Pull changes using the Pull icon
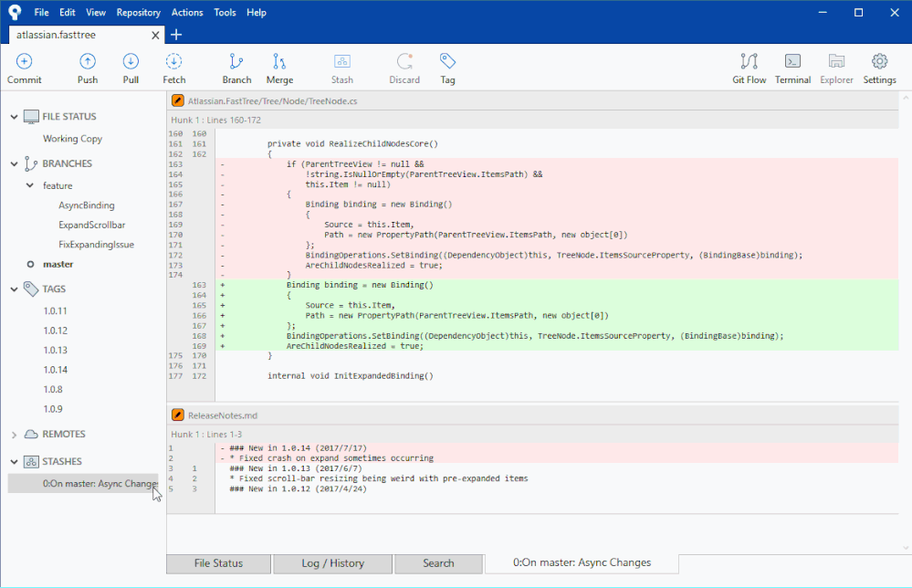The height and width of the screenshot is (588, 912). (x=131, y=61)
